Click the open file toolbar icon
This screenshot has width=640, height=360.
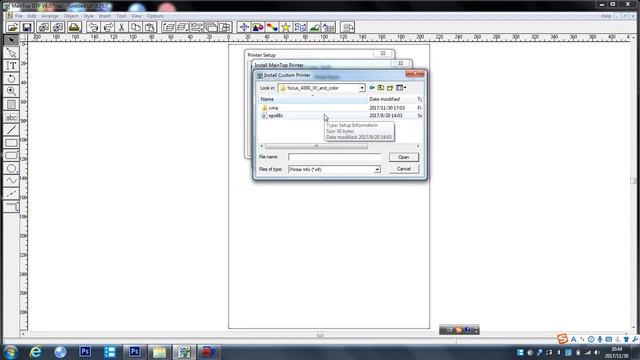(12, 27)
